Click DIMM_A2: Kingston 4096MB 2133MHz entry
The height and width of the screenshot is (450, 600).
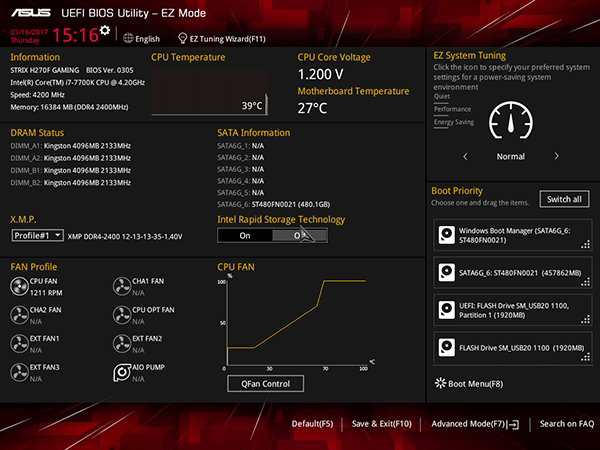[x=70, y=158]
